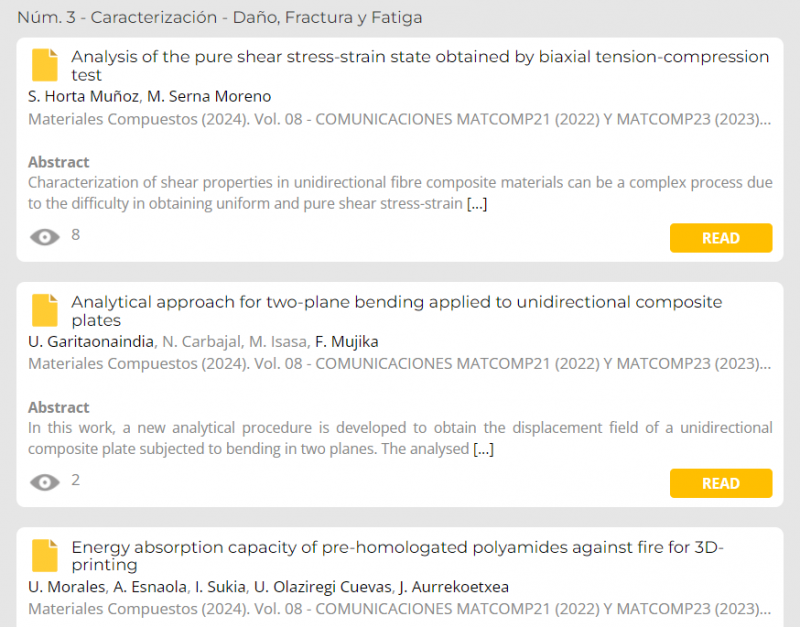Click the document icon beside two-plane bending paper
This screenshot has height=627, width=800.
click(45, 311)
